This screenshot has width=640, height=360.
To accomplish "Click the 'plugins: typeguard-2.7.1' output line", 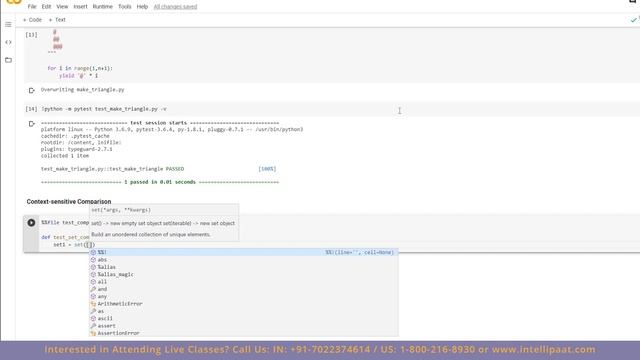I will (76, 149).
